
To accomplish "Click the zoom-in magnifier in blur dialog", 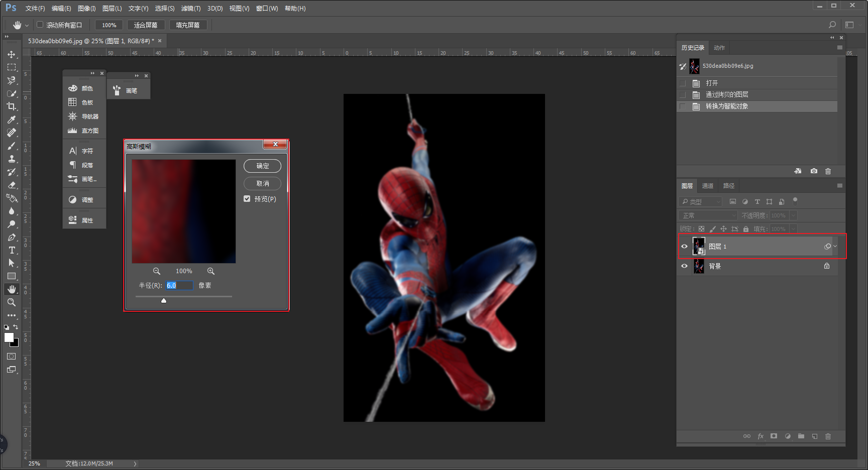I will (211, 271).
